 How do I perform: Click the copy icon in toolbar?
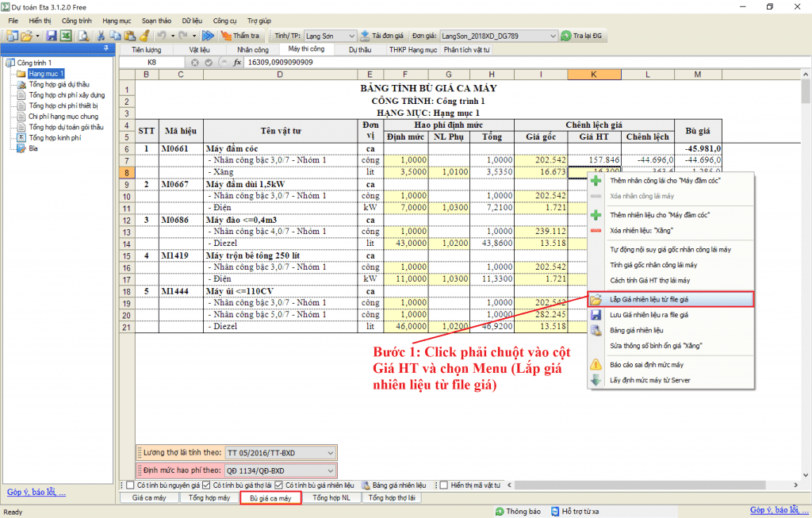[x=115, y=36]
